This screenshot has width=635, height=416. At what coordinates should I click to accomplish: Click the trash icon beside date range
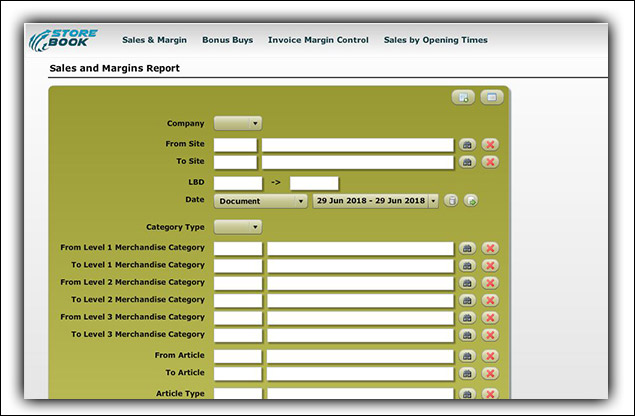pos(451,201)
